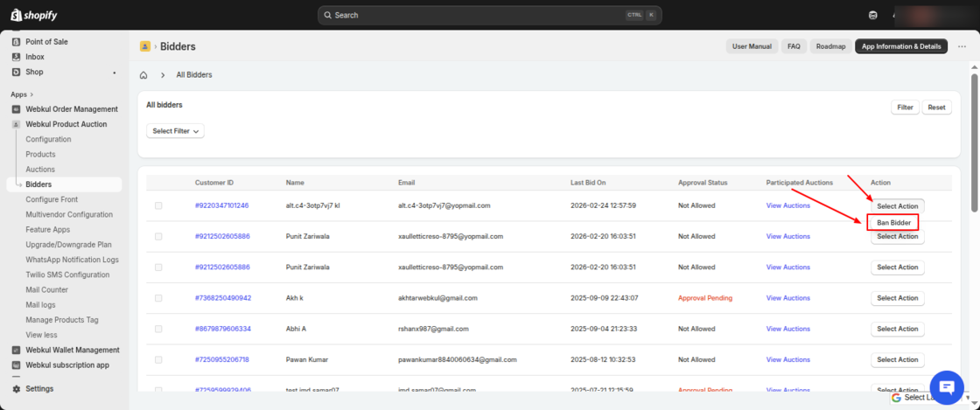Click the page vertical scrollbar
This screenshot has height=410, width=980.
(x=974, y=143)
